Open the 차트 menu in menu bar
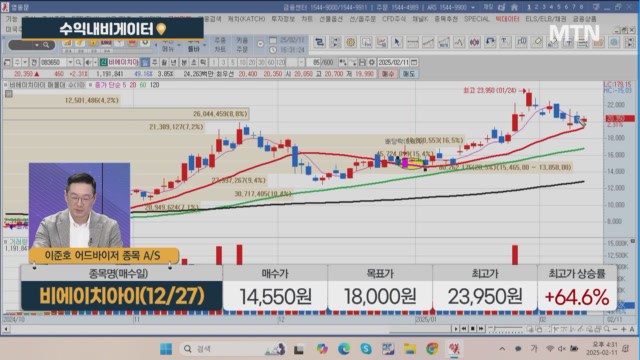This screenshot has width=640, height=360. (307, 19)
